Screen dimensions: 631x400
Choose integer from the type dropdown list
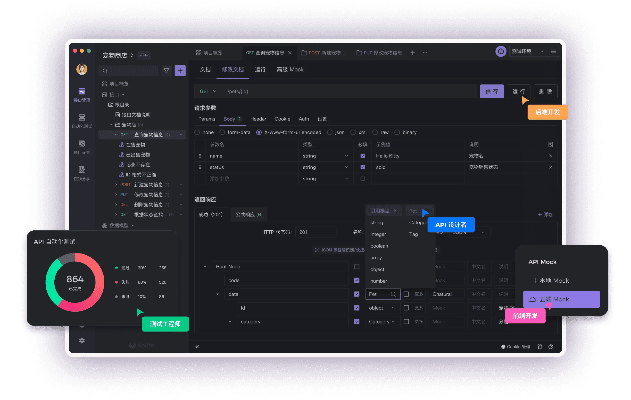tap(378, 234)
